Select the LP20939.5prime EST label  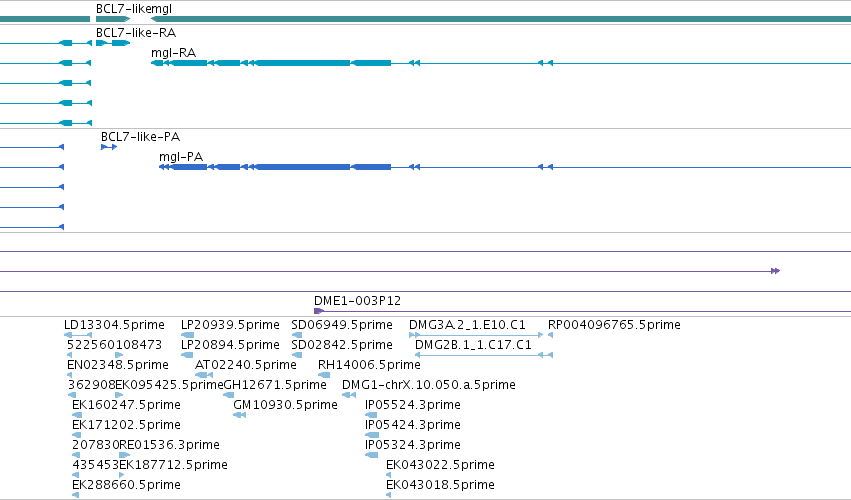230,325
